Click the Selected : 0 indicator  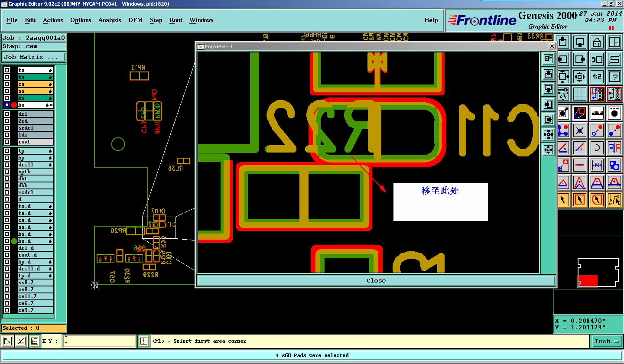(x=34, y=328)
